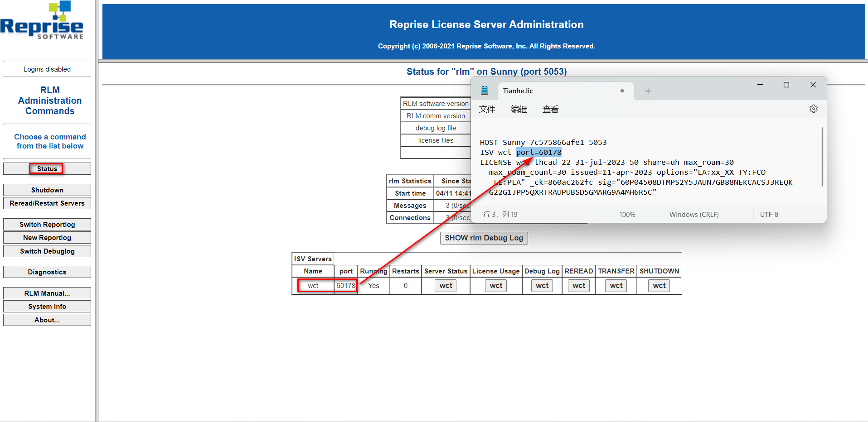
Task: Open the 编辑 menu in Notepad
Action: coord(519,109)
